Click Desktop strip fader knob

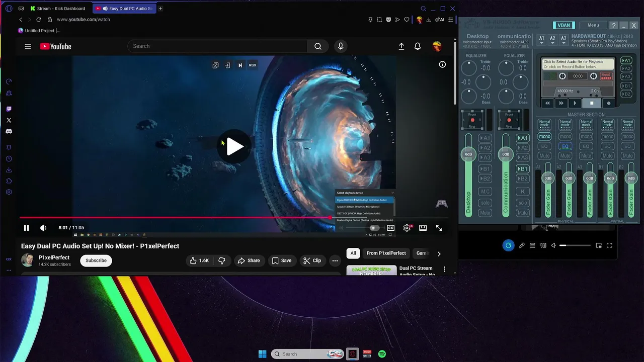coord(468,154)
